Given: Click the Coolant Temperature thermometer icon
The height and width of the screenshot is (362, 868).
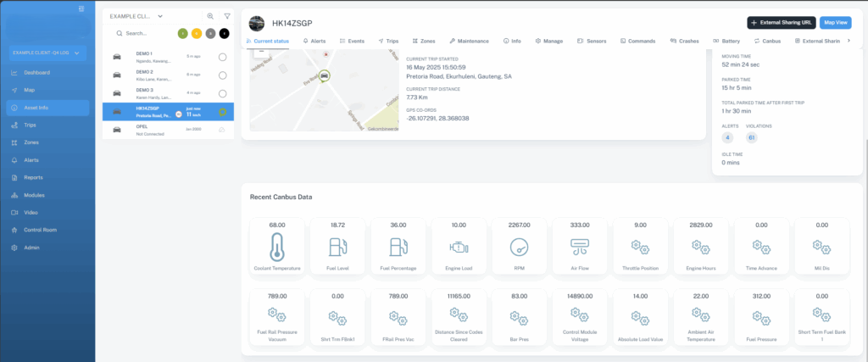Looking at the screenshot, I should tap(276, 247).
